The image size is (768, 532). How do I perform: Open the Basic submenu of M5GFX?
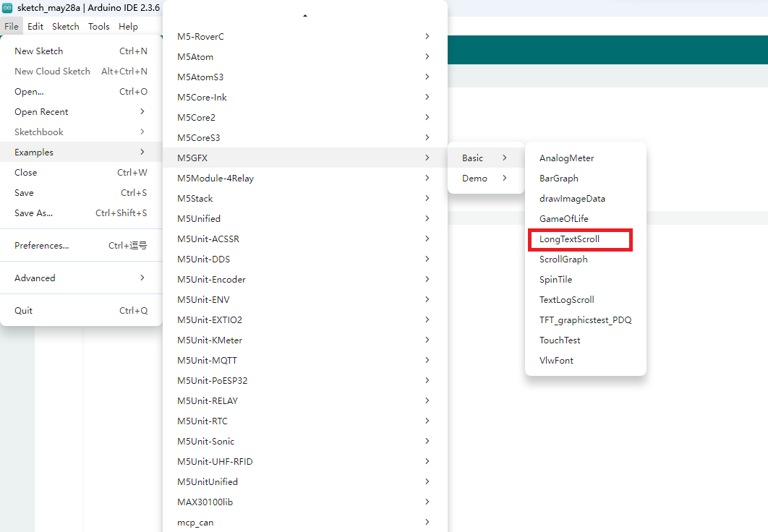[486, 158]
